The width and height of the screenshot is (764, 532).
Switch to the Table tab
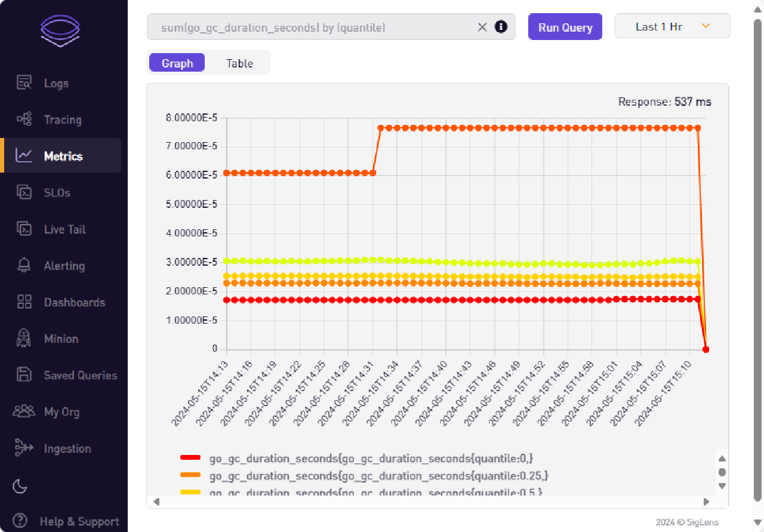pos(239,63)
